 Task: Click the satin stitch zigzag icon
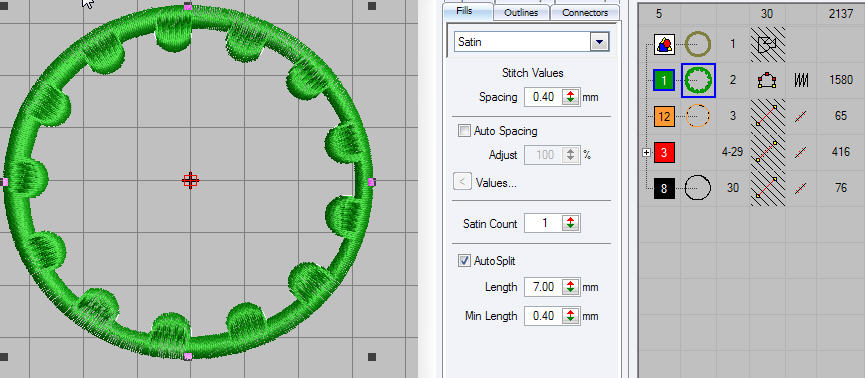coord(801,81)
